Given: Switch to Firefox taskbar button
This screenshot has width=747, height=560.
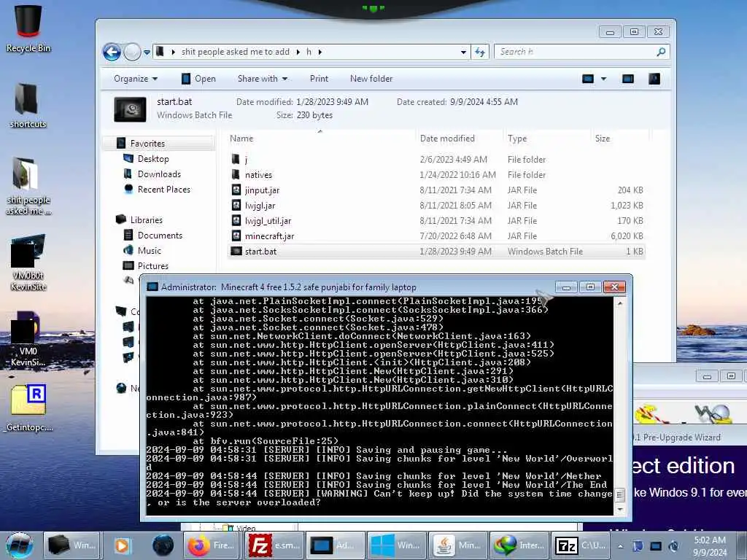Looking at the screenshot, I should [212, 545].
